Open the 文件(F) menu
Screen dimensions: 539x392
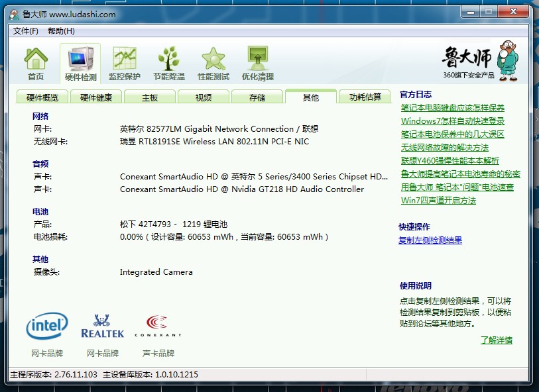25,31
